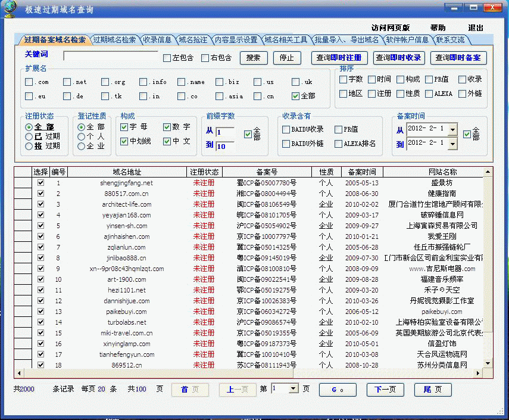Screen dimensions: 509x420
Task: Check the .info extension checkbox
Action: [x=143, y=82]
